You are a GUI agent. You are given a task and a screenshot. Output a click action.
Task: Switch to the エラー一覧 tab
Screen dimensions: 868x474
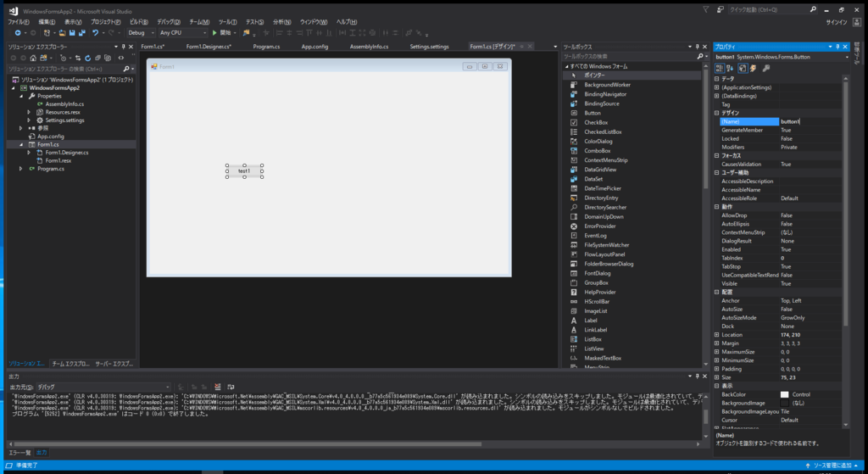[19, 453]
